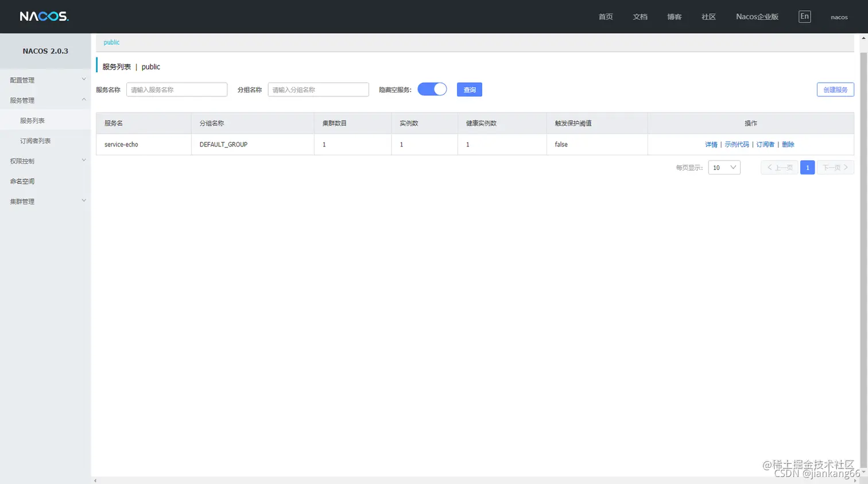Open 订阅者列表 in the sidebar
Image resolution: width=868 pixels, height=484 pixels.
[45, 141]
